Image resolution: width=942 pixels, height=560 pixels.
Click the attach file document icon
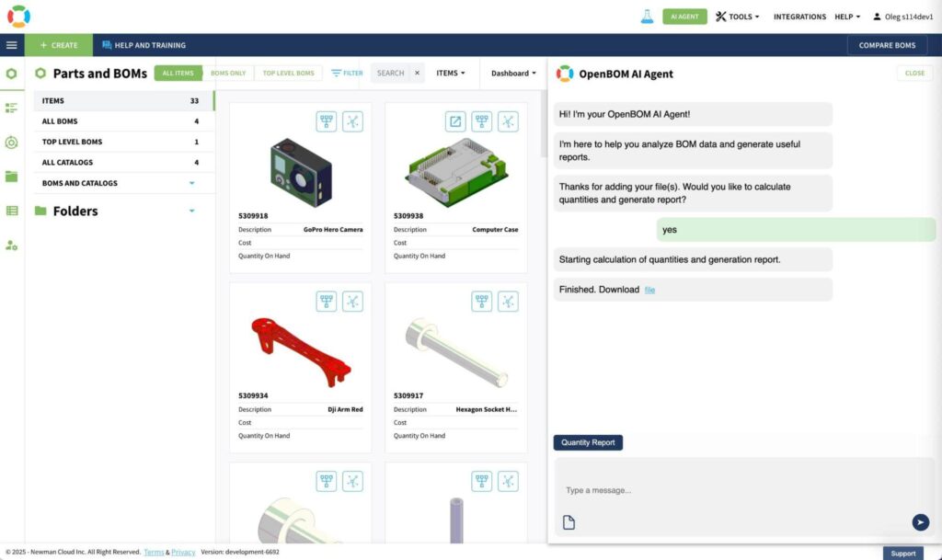click(x=569, y=523)
